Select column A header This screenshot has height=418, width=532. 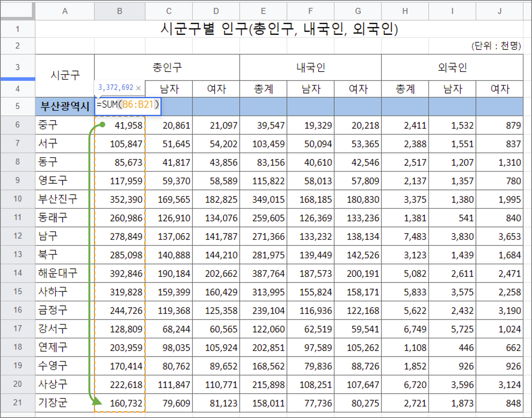pyautogui.click(x=65, y=11)
